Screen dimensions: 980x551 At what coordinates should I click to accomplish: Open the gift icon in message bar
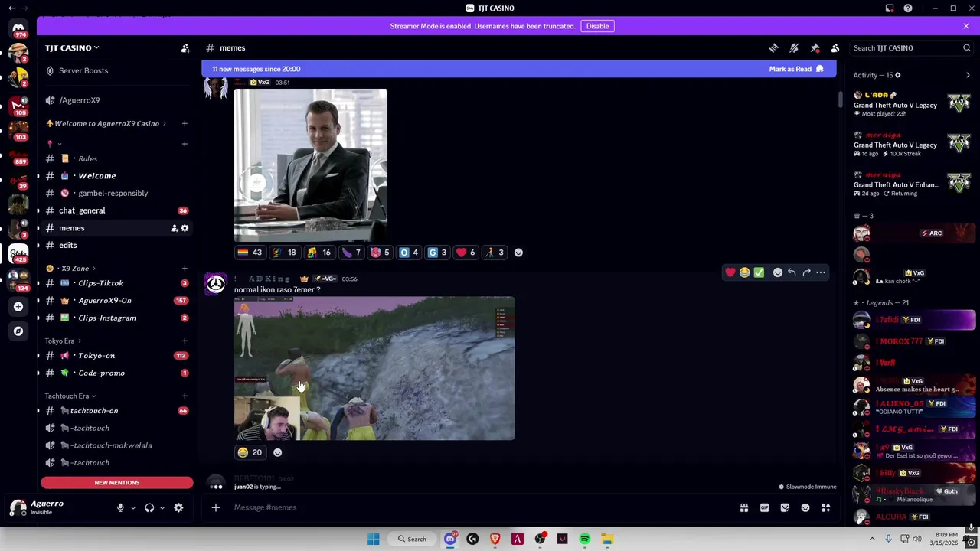click(x=743, y=507)
